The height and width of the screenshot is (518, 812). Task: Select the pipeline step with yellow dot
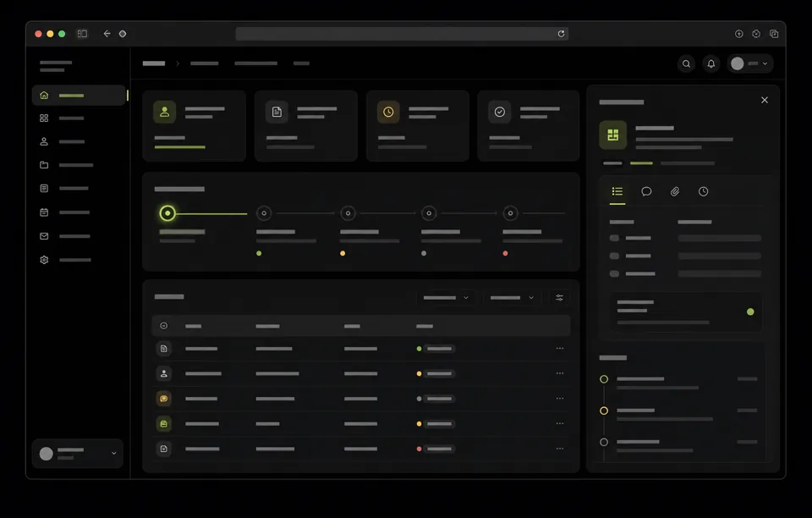click(348, 213)
